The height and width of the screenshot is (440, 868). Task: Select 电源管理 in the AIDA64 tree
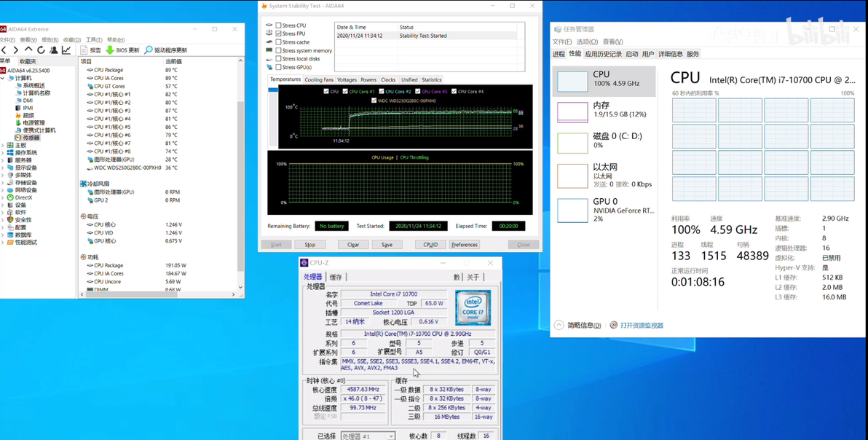point(31,123)
